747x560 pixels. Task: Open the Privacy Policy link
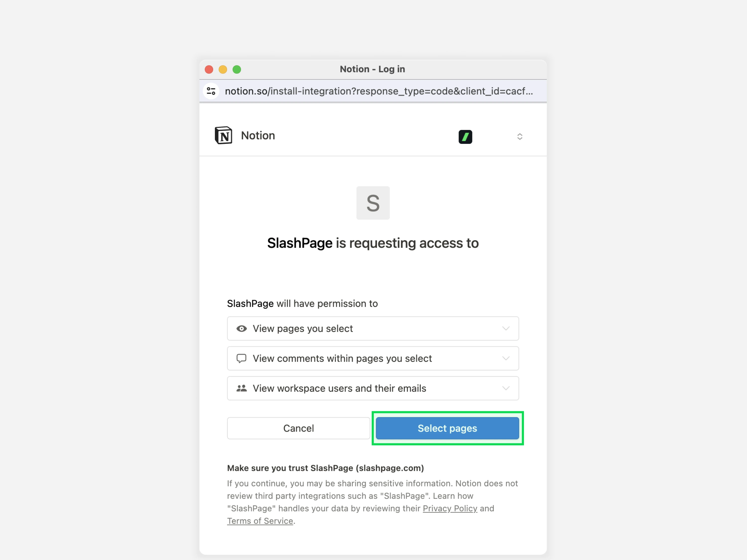pyautogui.click(x=450, y=508)
